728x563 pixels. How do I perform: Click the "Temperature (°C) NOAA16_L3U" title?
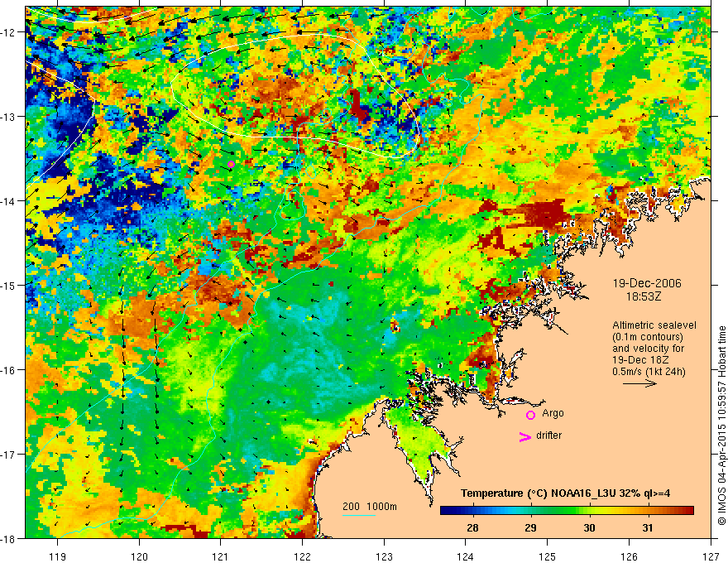click(x=539, y=493)
